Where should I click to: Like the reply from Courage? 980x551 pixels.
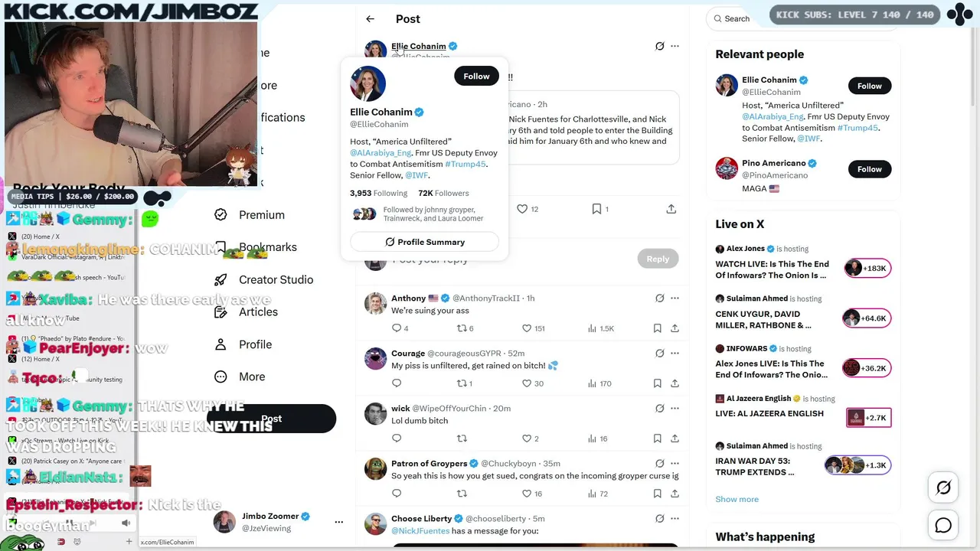527,383
